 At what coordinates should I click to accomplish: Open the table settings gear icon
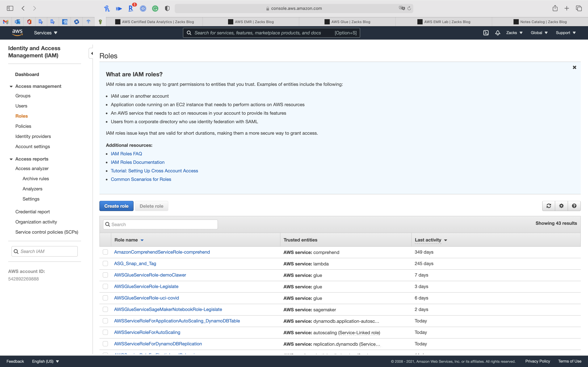pyautogui.click(x=561, y=206)
